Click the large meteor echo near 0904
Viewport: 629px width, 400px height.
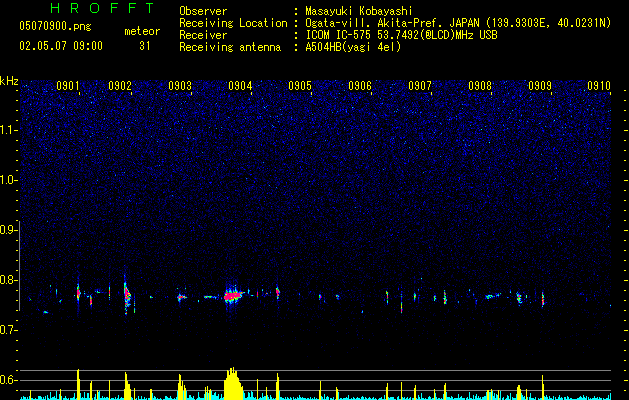pyautogui.click(x=233, y=296)
